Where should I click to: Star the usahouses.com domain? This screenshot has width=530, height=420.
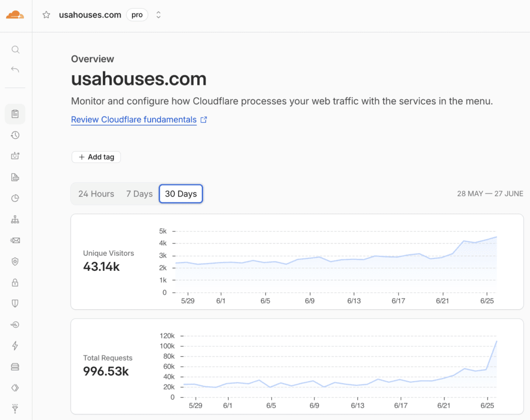46,15
